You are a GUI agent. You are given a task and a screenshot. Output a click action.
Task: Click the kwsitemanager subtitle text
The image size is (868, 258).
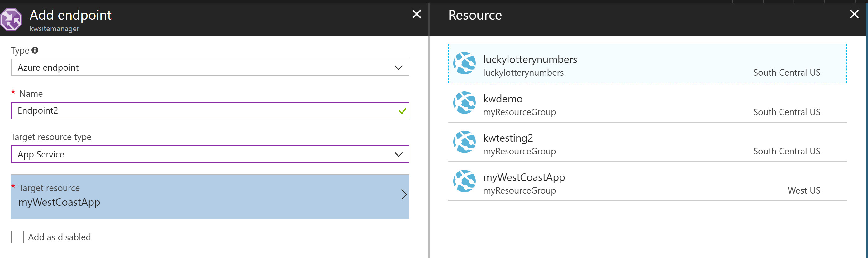55,29
